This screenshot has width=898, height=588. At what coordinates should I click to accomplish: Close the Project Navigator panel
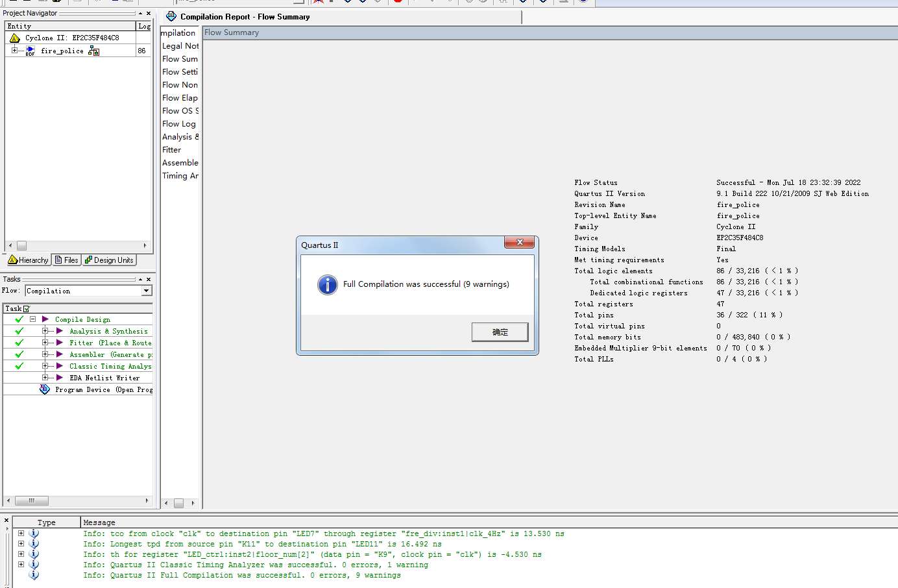coord(149,13)
